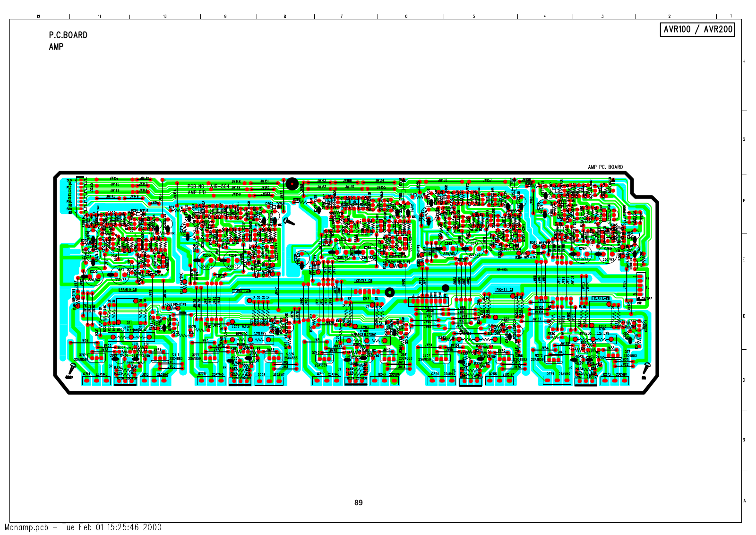Click the Manamp.pcb file timestamp footer
The height and width of the screenshot is (535, 756).
[83, 527]
